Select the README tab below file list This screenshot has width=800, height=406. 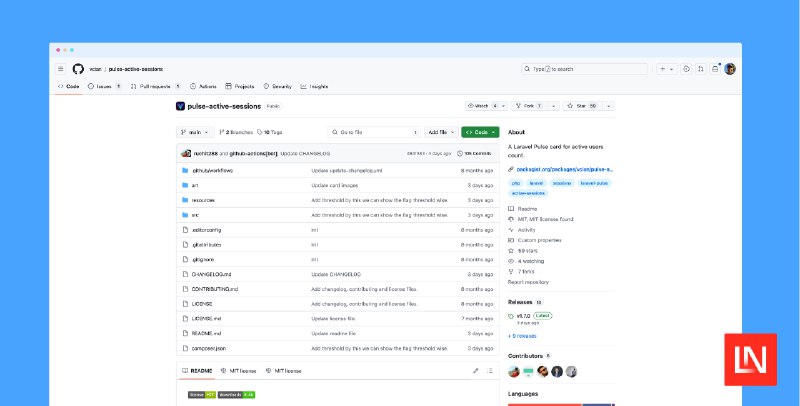(197, 371)
